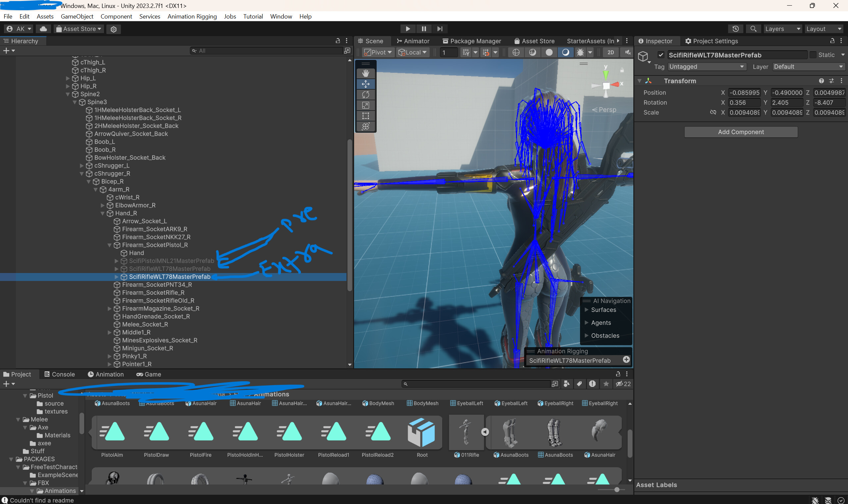Click the undo history clock icon in toolbar
The height and width of the screenshot is (504, 848).
(x=736, y=28)
